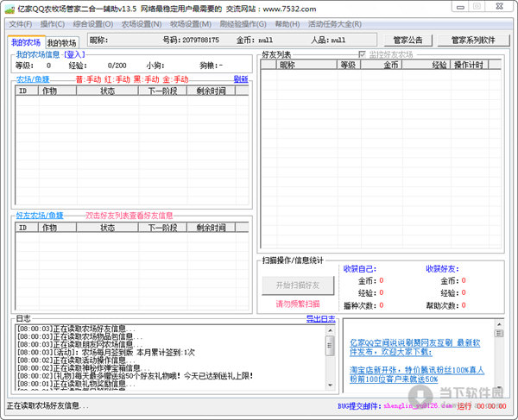The width and height of the screenshot is (518, 420).
Task: Sort my farm table by 作物 column
Action: 58,91
